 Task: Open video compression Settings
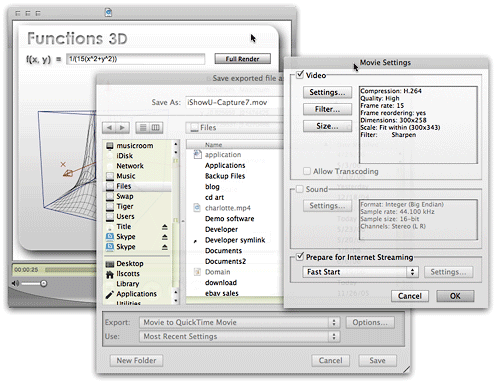tap(327, 92)
